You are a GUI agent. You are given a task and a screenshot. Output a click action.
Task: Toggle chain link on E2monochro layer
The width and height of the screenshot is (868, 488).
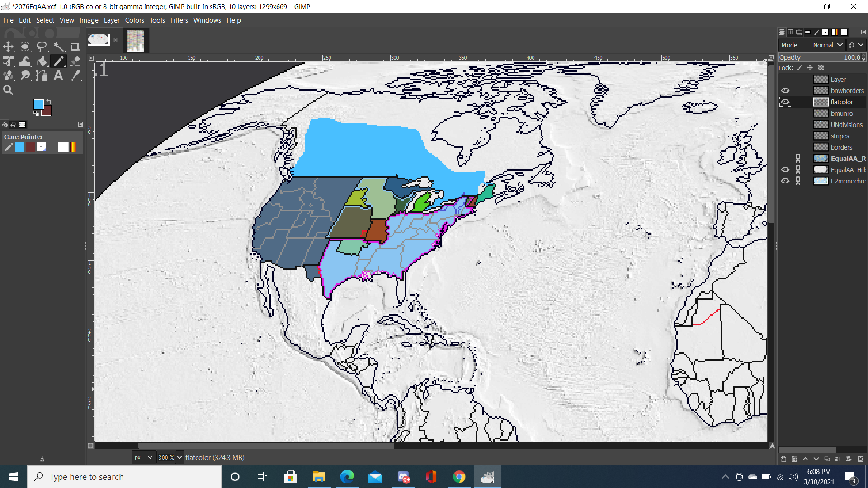pos(798,181)
